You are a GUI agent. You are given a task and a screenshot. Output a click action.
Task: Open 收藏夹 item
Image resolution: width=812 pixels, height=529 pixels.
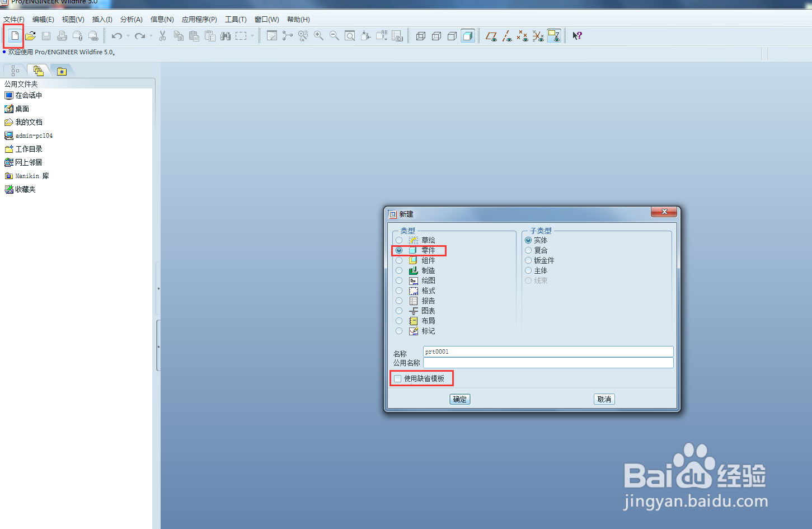click(20, 190)
